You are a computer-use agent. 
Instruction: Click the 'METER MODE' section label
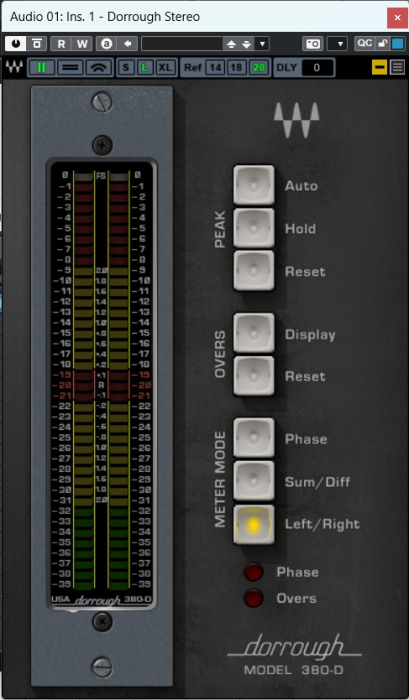221,479
